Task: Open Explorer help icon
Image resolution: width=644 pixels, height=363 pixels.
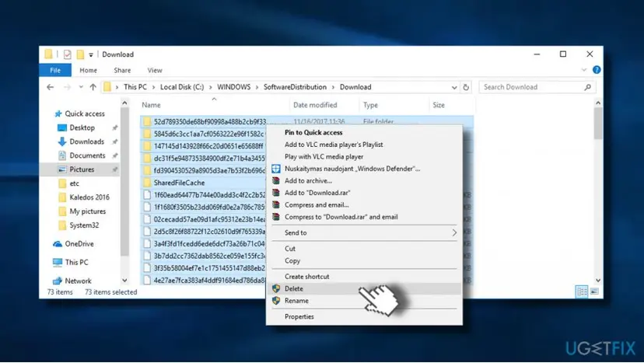Action: coord(597,70)
